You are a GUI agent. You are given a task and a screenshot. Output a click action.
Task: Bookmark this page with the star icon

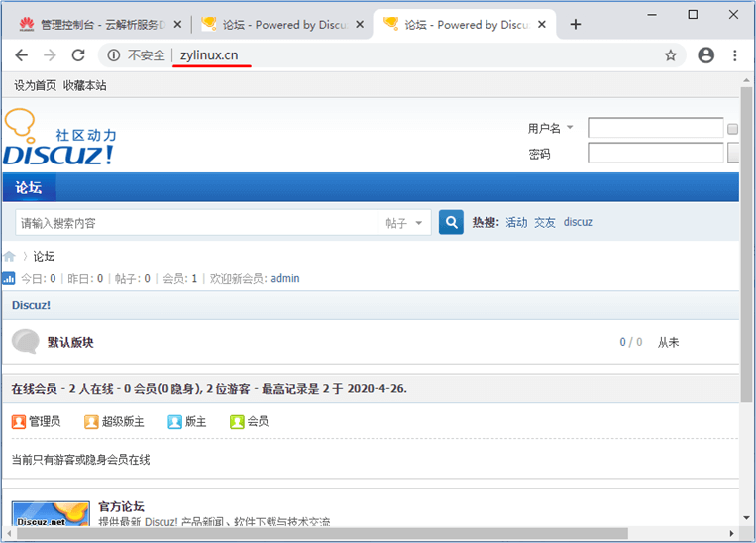(x=670, y=55)
